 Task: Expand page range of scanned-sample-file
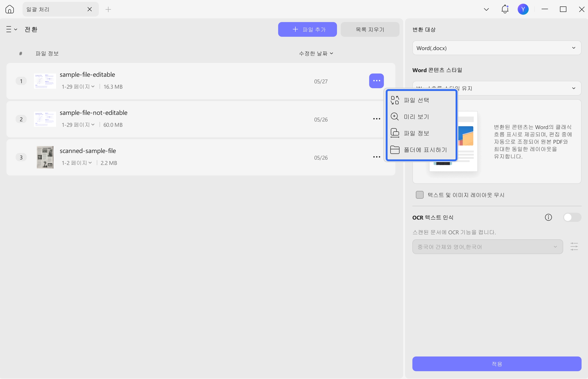tap(77, 163)
